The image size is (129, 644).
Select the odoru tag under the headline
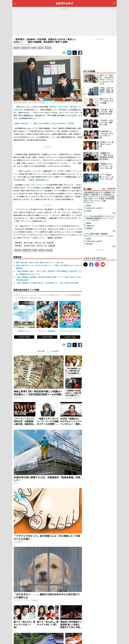34,48
